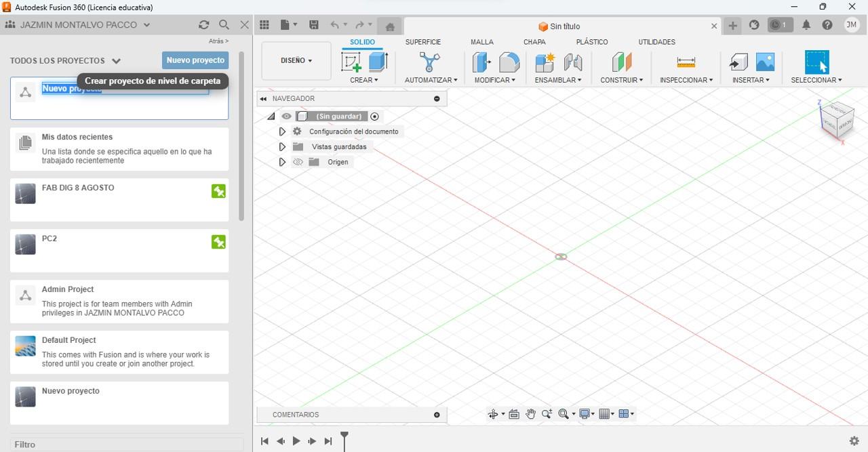
Task: Select the Extrude tool
Action: point(378,62)
